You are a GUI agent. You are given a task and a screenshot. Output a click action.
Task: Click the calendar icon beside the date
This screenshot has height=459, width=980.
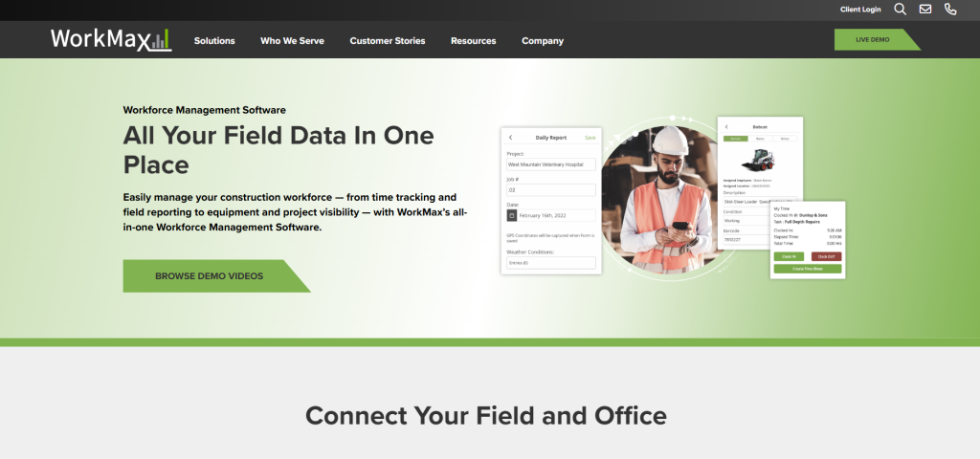point(511,215)
